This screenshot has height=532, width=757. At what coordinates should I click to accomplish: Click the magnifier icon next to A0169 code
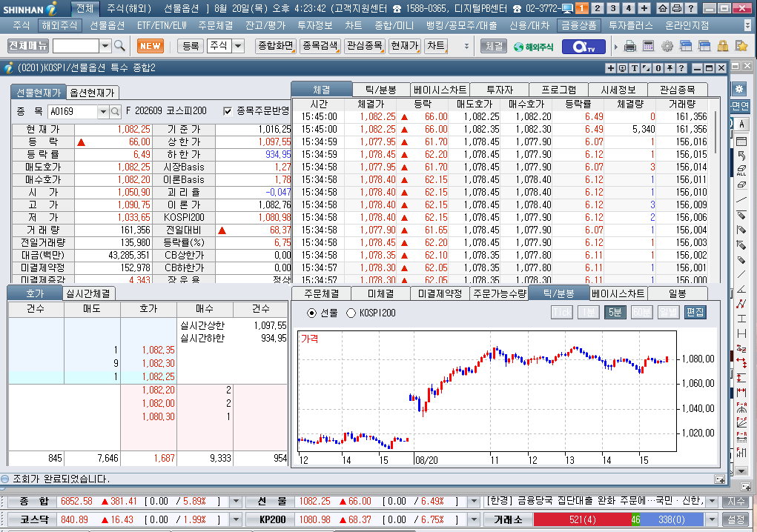(115, 111)
